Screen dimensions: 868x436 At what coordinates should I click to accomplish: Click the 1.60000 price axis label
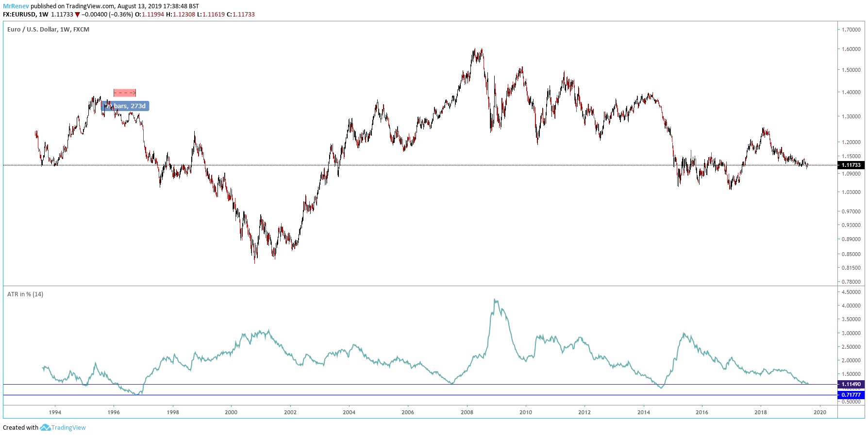click(851, 49)
